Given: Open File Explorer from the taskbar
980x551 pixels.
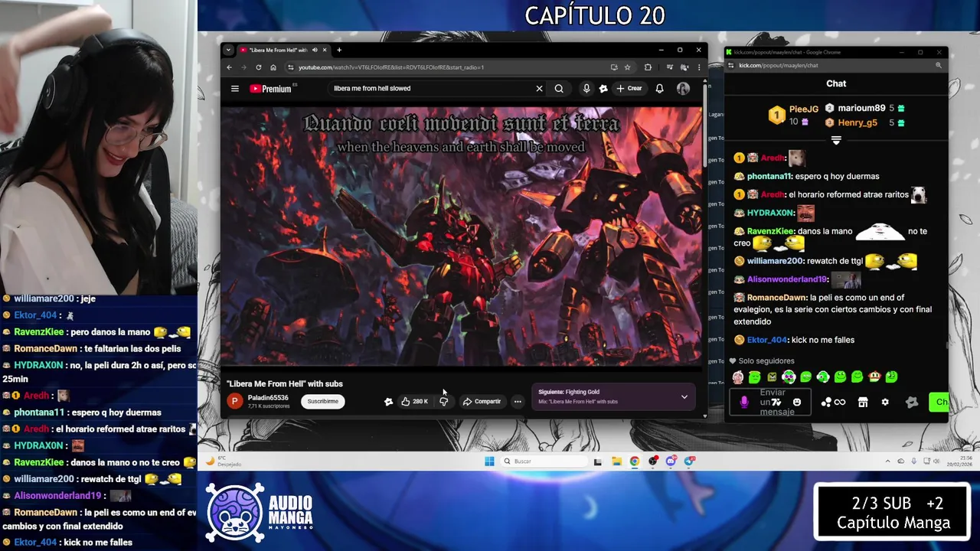Looking at the screenshot, I should [x=616, y=461].
